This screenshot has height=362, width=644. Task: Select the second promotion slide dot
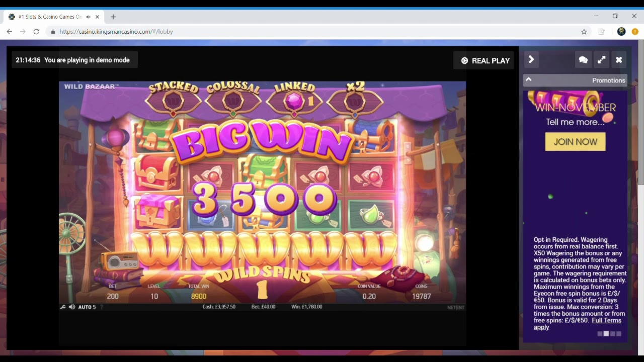point(606,333)
